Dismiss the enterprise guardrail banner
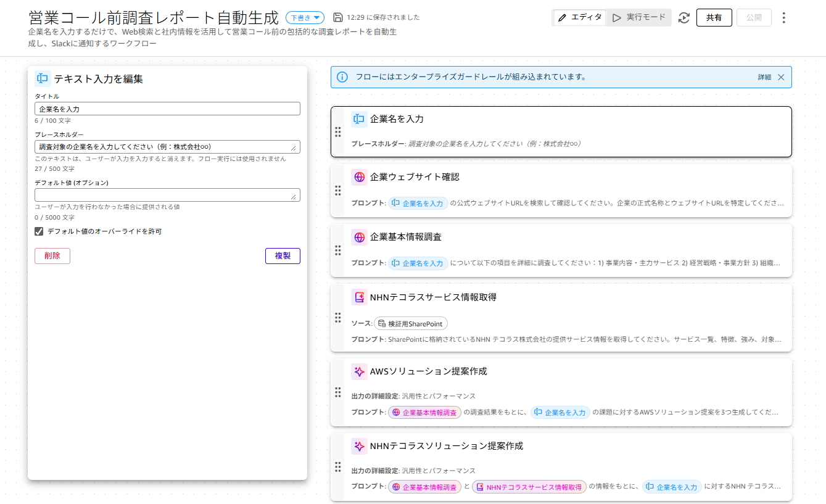The width and height of the screenshot is (826, 504). [781, 77]
